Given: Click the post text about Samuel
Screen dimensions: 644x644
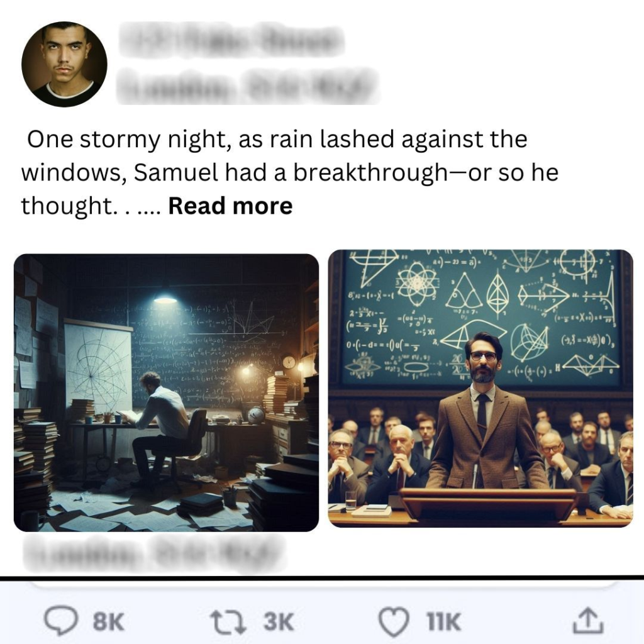Looking at the screenshot, I should [290, 172].
